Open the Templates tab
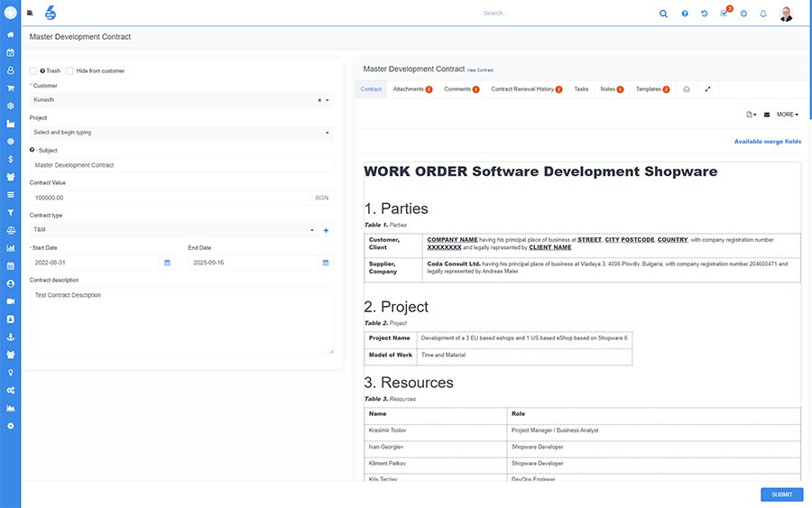 tap(652, 89)
